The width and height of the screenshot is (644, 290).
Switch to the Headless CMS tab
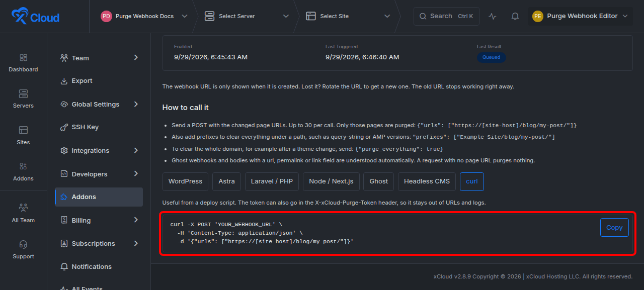(427, 181)
